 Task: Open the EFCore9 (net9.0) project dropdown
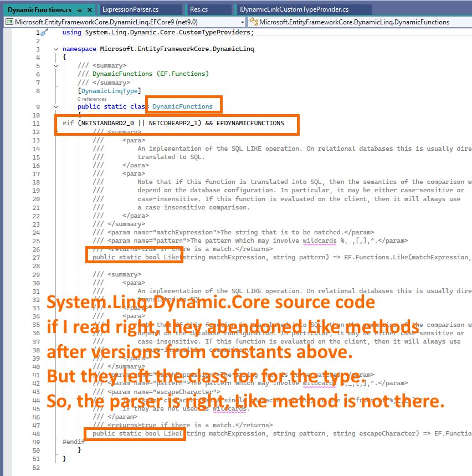pyautogui.click(x=242, y=22)
